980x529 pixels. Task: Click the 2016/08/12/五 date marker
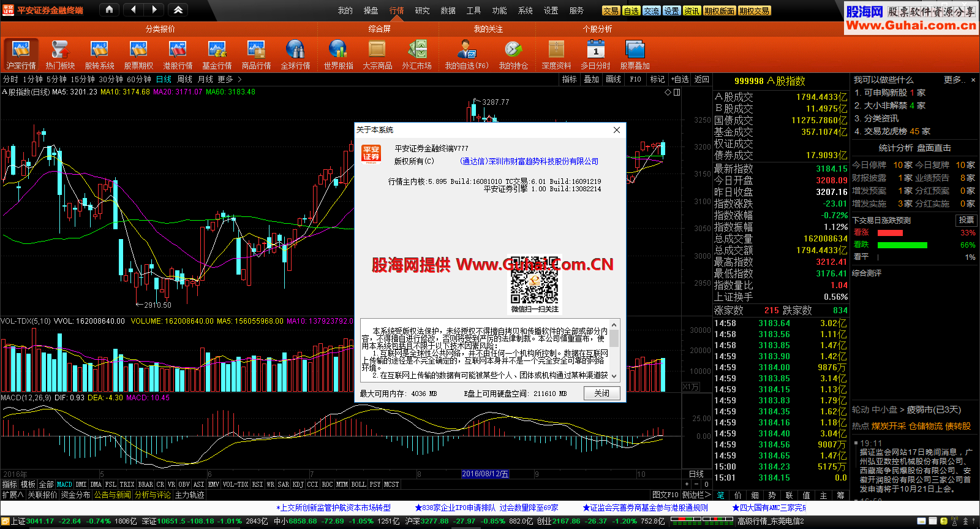(484, 474)
